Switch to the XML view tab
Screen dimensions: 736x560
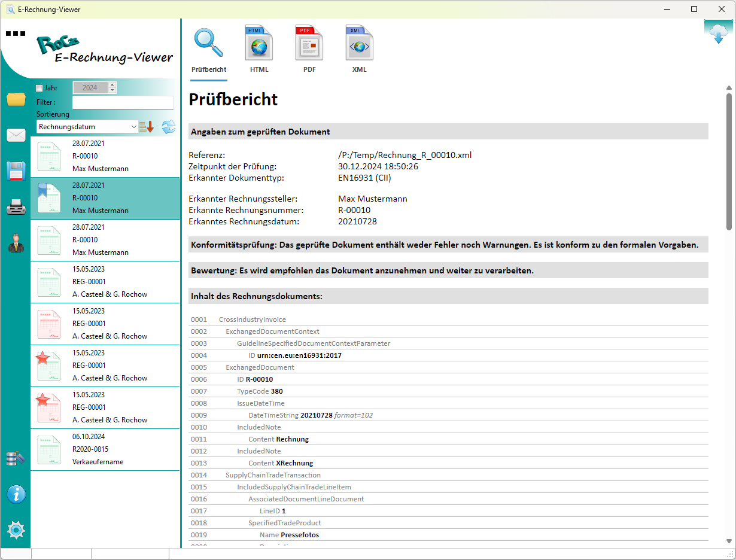pyautogui.click(x=359, y=50)
